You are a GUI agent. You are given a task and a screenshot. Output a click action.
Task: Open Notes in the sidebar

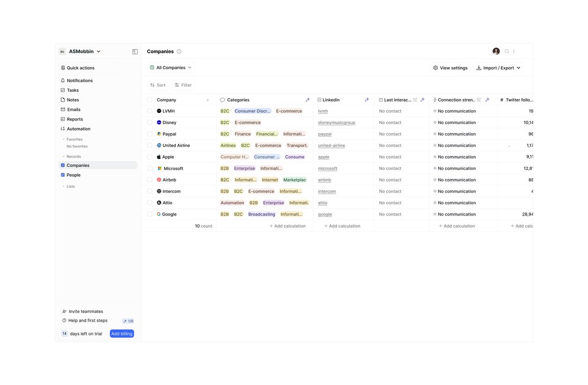click(73, 100)
